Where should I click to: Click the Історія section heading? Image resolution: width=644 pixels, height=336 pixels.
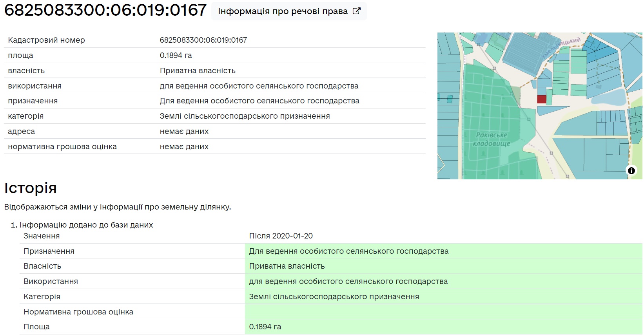[x=30, y=188]
